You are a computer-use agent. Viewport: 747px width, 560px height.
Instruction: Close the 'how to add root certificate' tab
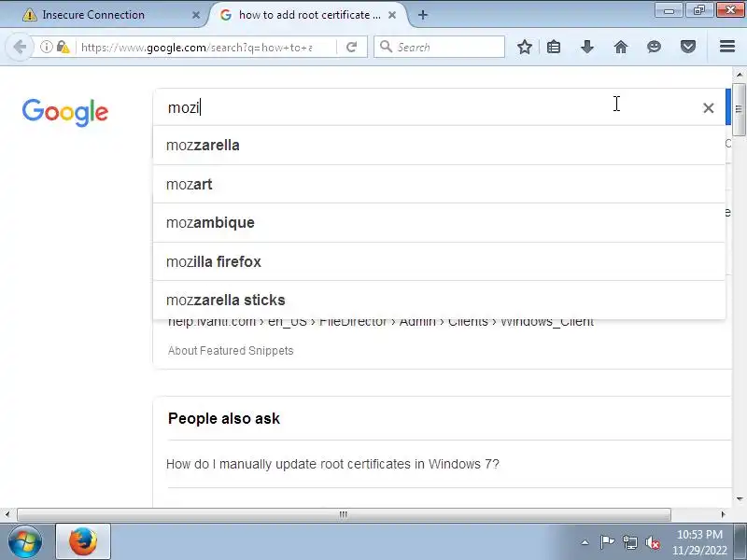[x=392, y=15]
